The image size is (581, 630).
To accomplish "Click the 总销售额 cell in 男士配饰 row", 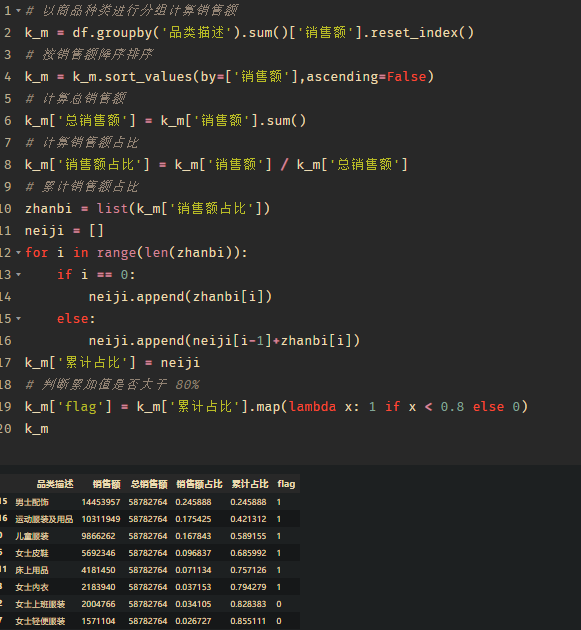I will click(148, 502).
